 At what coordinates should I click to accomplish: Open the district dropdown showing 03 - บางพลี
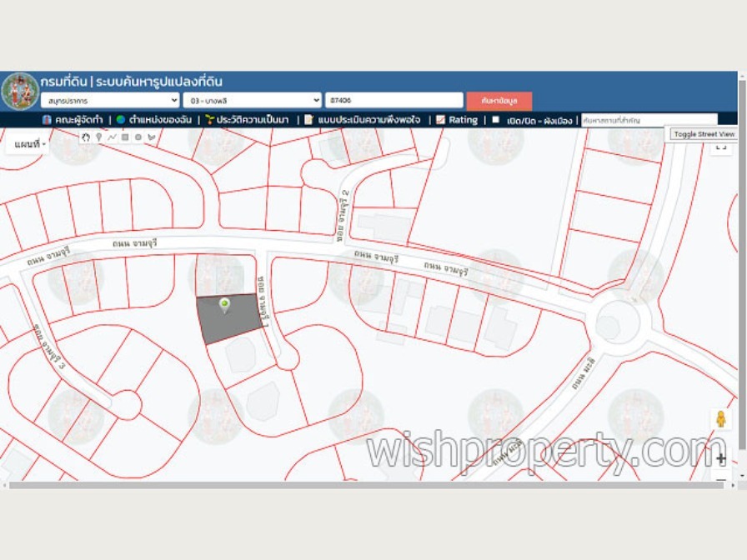(x=252, y=101)
